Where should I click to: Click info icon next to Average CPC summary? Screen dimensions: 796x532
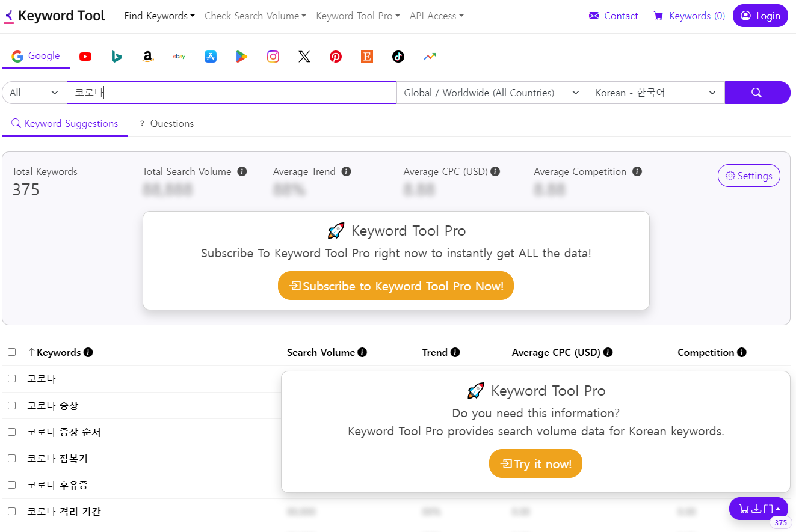tap(495, 171)
